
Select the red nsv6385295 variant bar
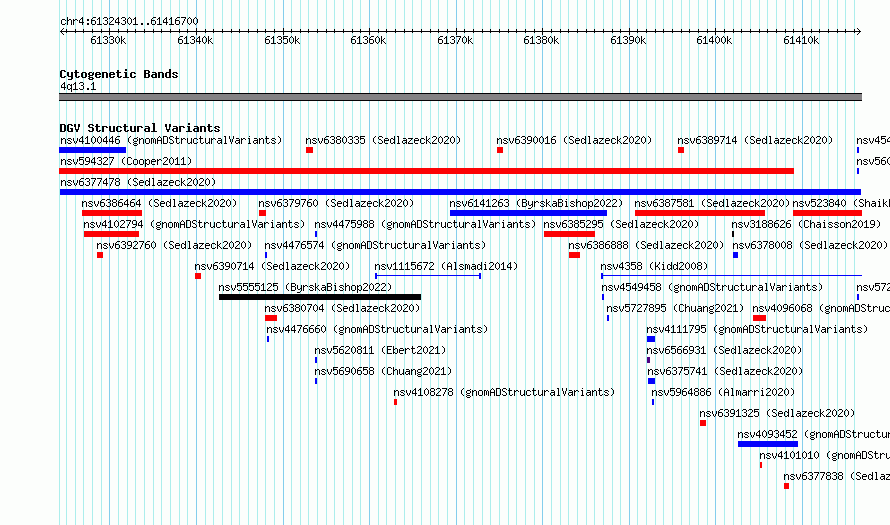tap(569, 234)
